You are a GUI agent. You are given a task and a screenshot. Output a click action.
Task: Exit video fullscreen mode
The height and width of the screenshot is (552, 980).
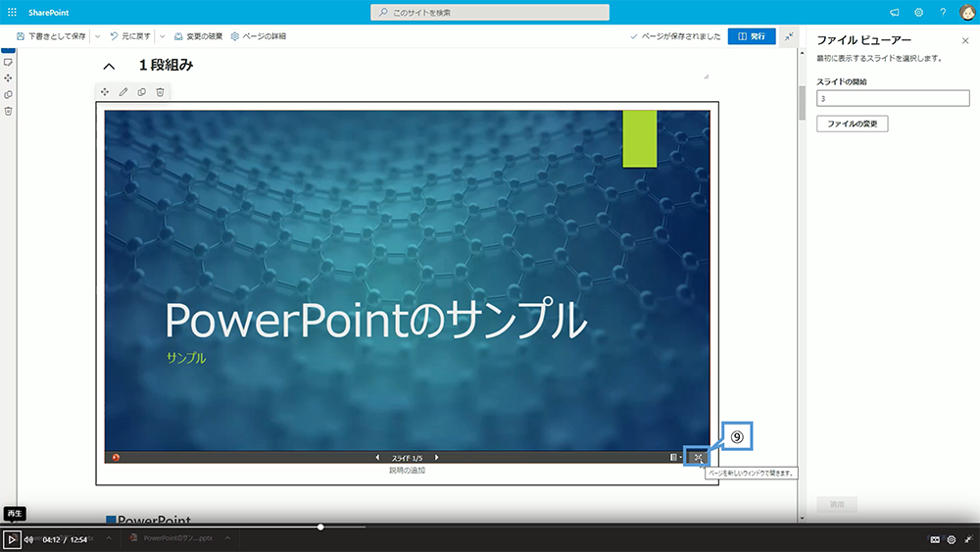[x=968, y=539]
